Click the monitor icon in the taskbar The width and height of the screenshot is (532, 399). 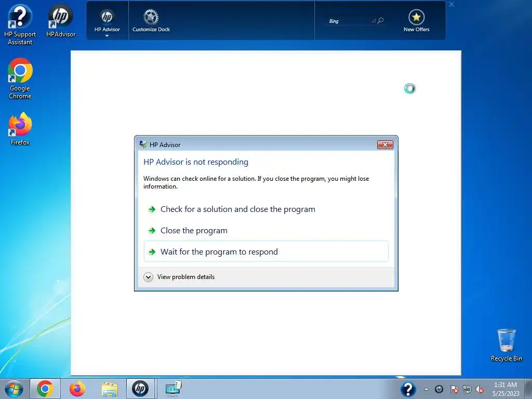pyautogui.click(x=174, y=389)
